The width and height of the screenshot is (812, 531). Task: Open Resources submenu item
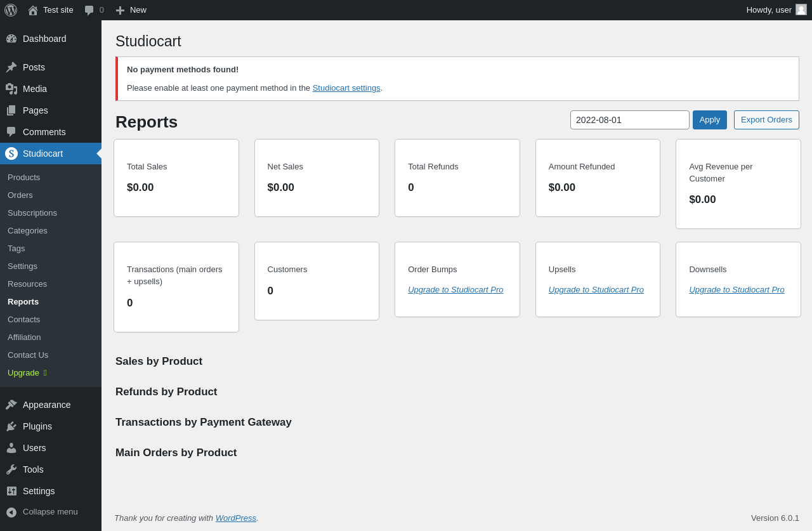[27, 284]
